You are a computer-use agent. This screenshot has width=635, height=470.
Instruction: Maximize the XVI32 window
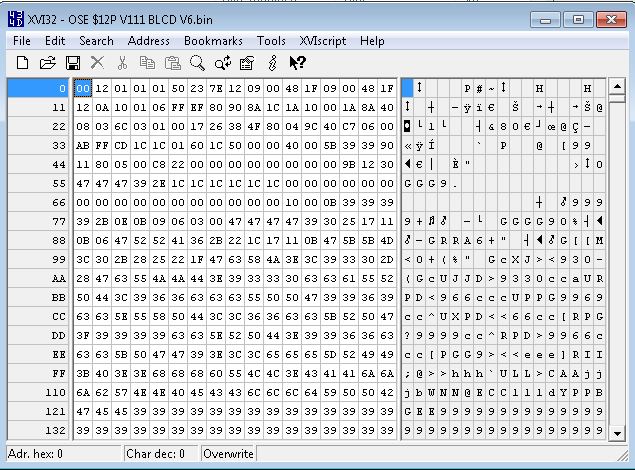tap(578, 20)
